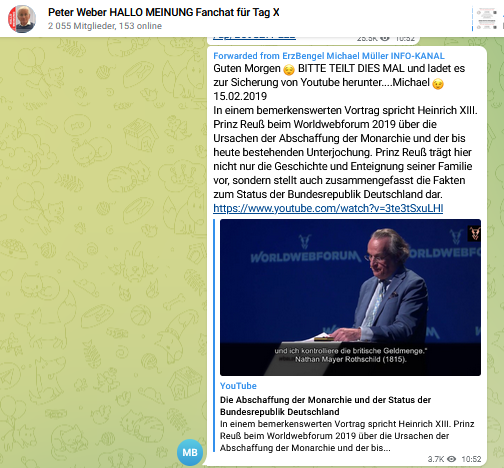Viewport: 504px width, 468px height.
Task: Open the partially visible link in previous message
Action: coord(254,37)
